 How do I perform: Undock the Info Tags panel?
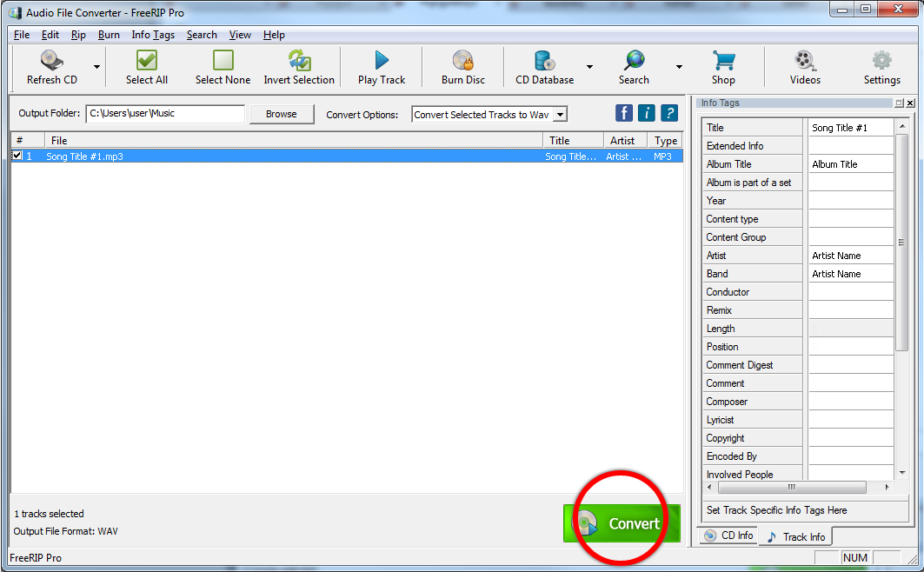click(899, 103)
